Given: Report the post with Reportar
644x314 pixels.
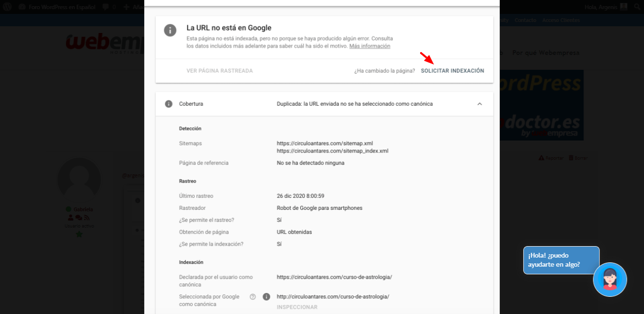Looking at the screenshot, I should tap(551, 158).
